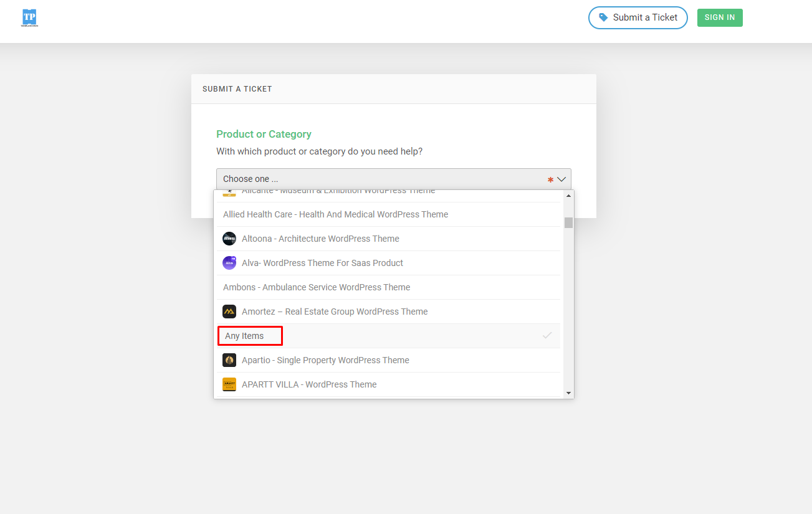
Task: Click the SIGN IN button
Action: pyautogui.click(x=720, y=17)
